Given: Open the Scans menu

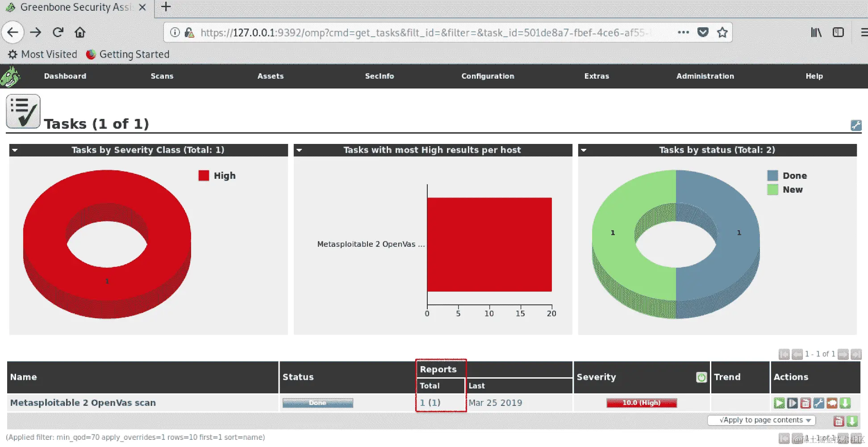Looking at the screenshot, I should tap(162, 76).
